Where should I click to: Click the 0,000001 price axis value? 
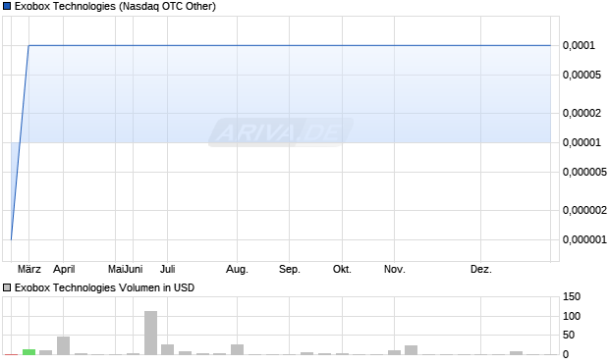(x=584, y=239)
